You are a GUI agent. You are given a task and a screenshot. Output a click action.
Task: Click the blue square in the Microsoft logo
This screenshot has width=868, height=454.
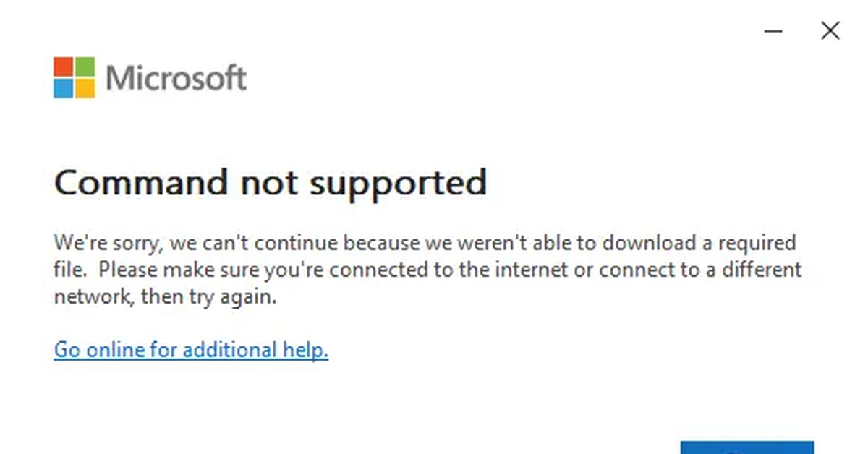(x=63, y=88)
